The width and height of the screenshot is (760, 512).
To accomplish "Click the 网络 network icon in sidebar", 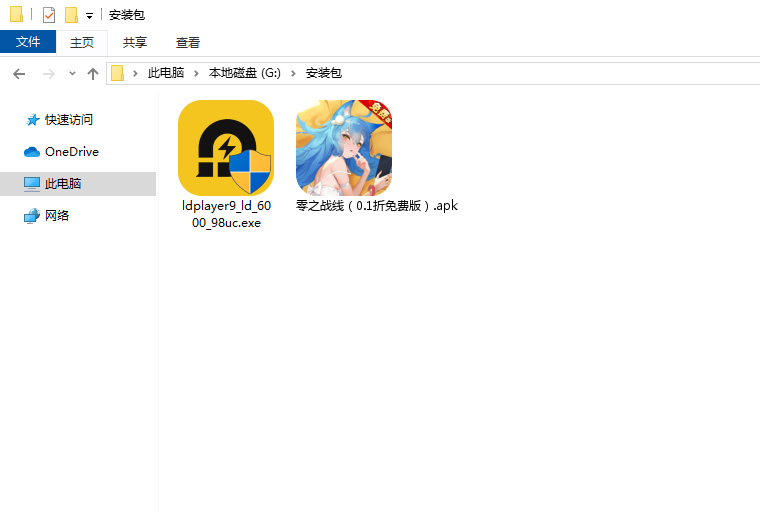I will [x=32, y=216].
